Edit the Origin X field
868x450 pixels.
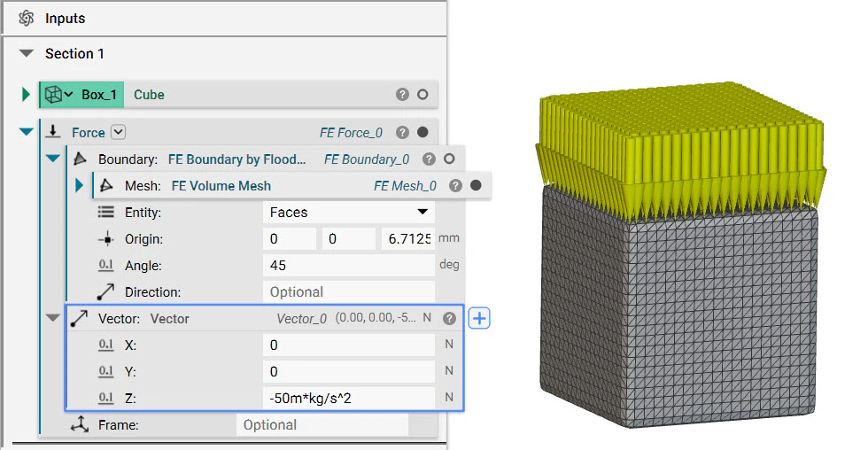(290, 238)
